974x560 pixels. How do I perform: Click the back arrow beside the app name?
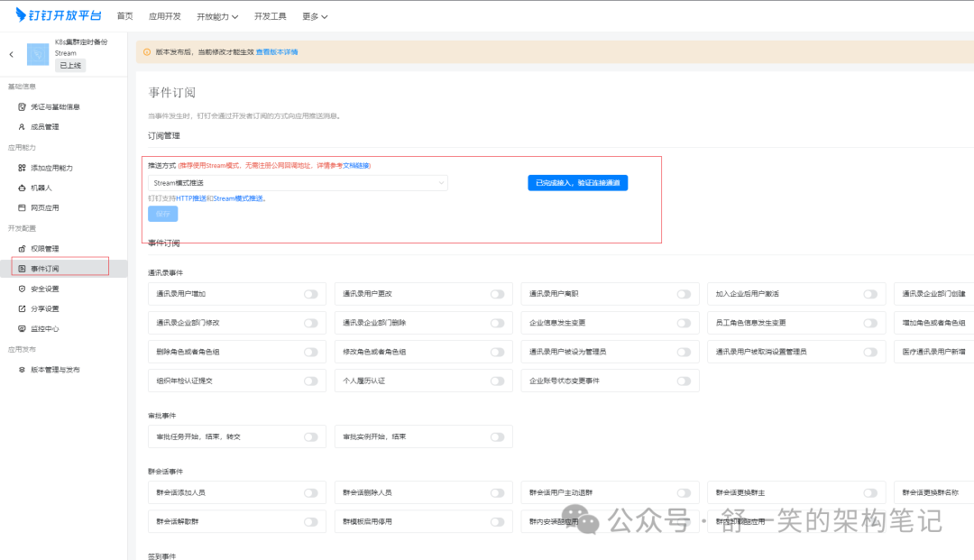[x=11, y=55]
